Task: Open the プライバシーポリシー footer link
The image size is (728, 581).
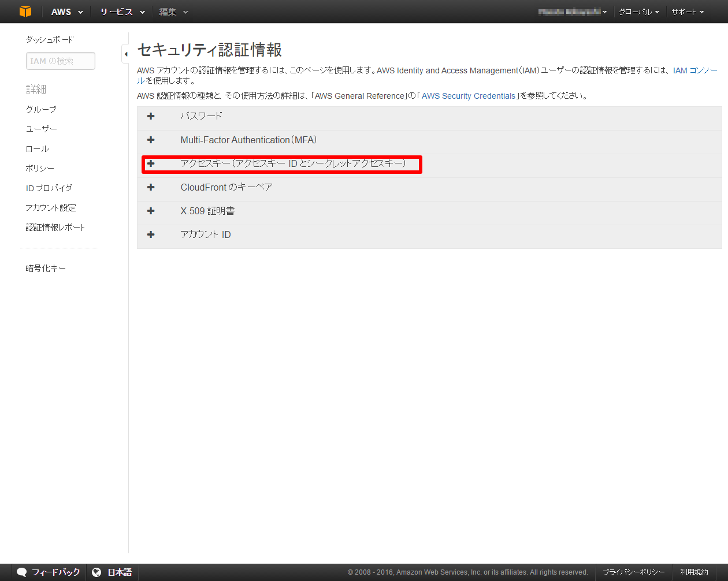Action: click(x=634, y=572)
